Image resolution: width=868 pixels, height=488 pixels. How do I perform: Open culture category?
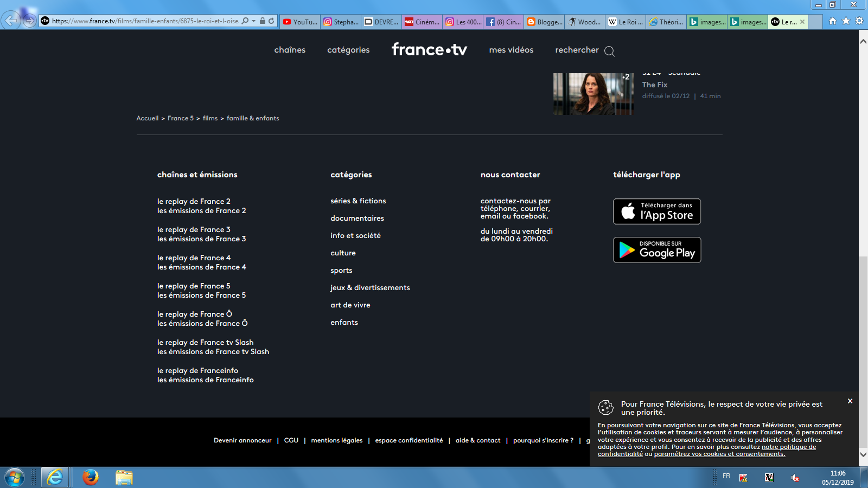(x=343, y=253)
